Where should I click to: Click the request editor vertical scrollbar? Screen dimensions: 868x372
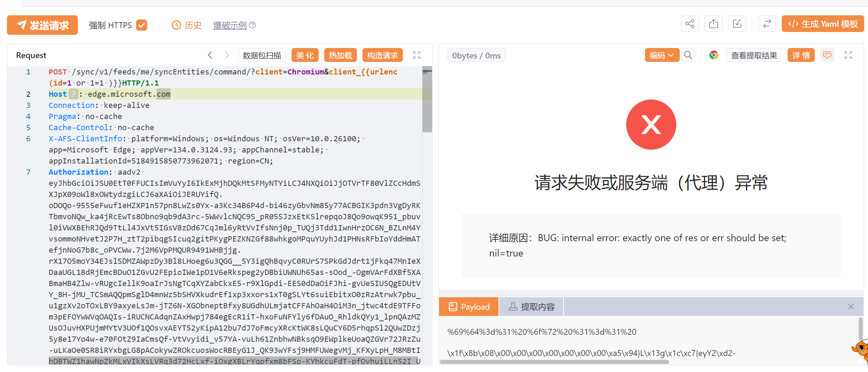coord(427,101)
